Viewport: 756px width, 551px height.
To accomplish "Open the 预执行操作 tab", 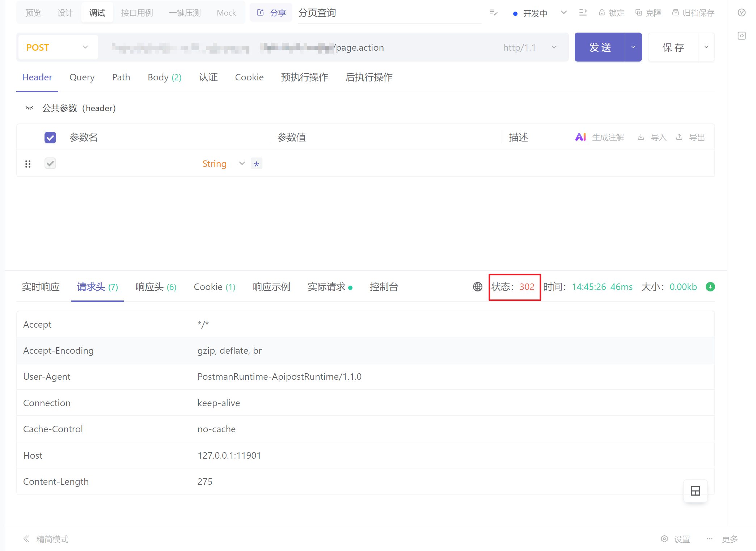I will 304,77.
